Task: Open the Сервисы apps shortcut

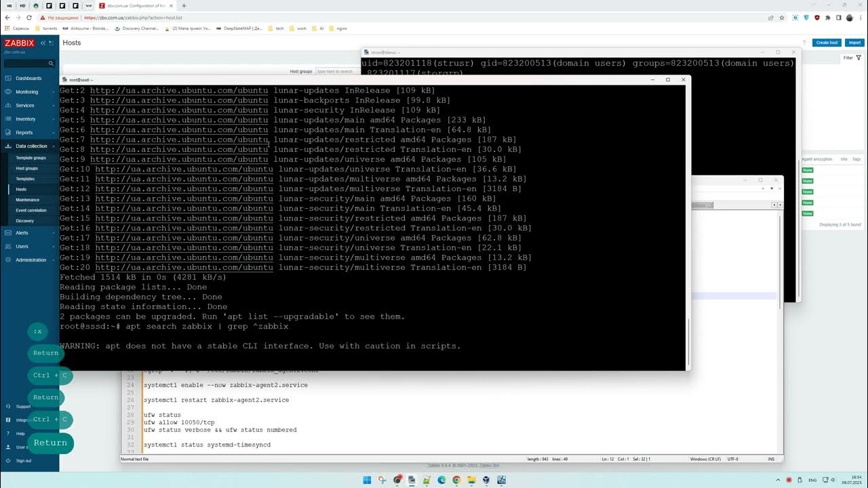Action: coord(17,28)
